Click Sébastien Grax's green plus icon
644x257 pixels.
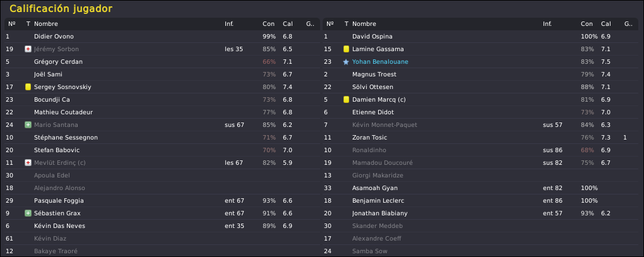click(x=28, y=213)
